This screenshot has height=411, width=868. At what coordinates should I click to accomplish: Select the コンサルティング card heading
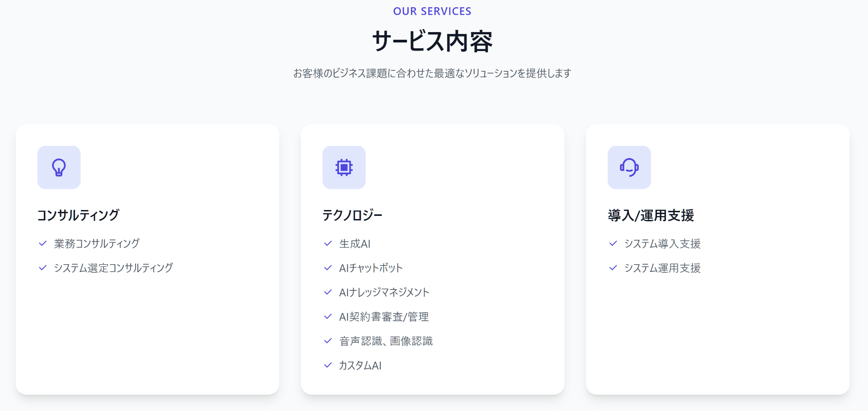pyautogui.click(x=78, y=215)
